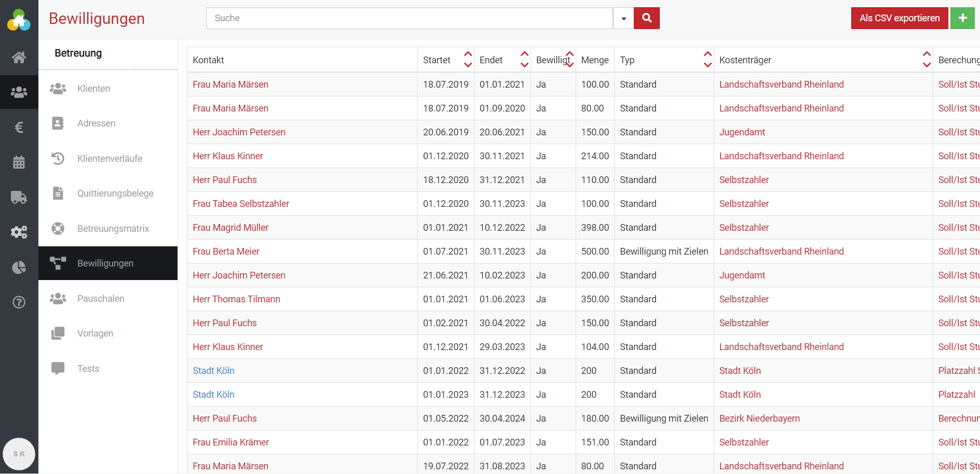Open the SK user avatar
Image resolution: width=980 pixels, height=474 pixels.
pos(19,454)
